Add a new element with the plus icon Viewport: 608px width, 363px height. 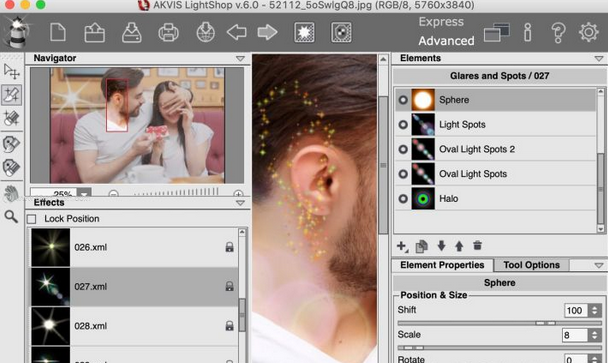coord(402,246)
